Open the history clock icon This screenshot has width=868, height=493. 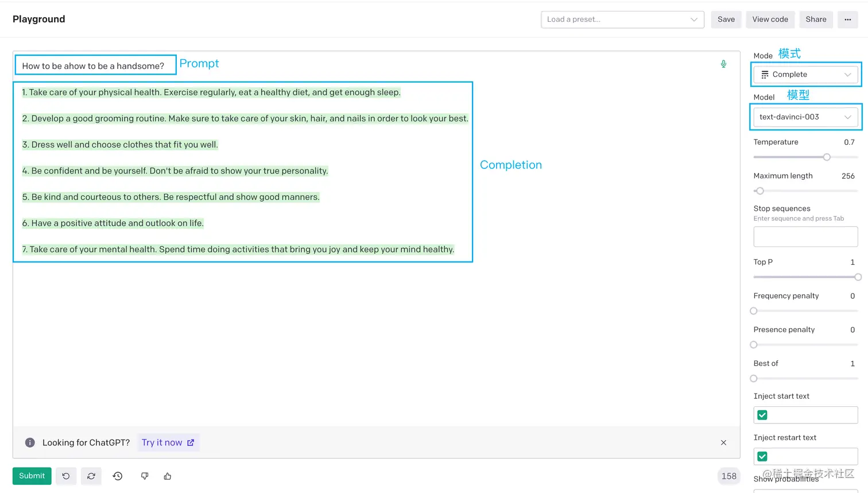tap(118, 476)
